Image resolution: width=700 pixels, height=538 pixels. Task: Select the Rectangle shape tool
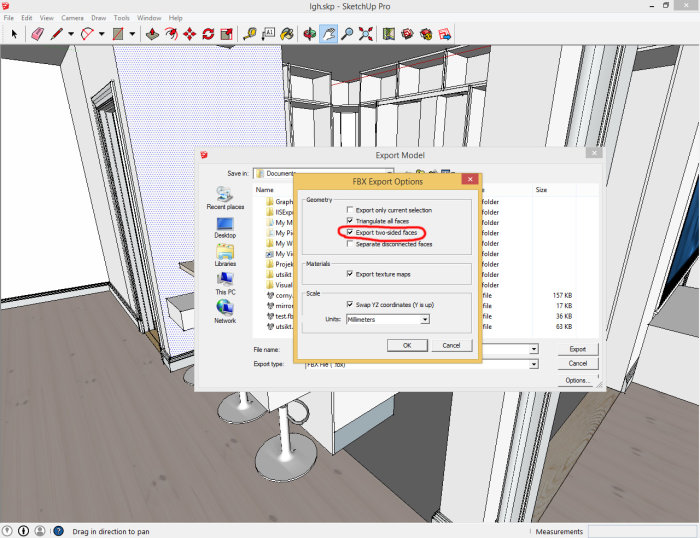click(118, 34)
